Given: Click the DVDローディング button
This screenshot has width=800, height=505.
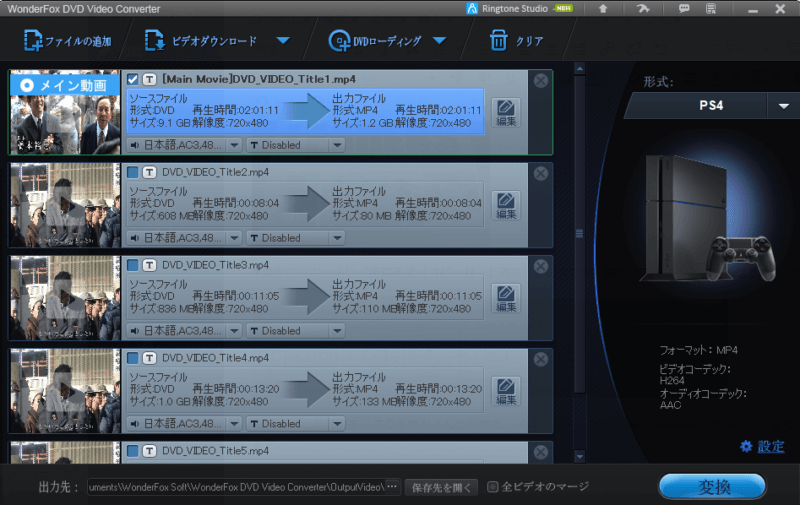Looking at the screenshot, I should click(x=375, y=41).
